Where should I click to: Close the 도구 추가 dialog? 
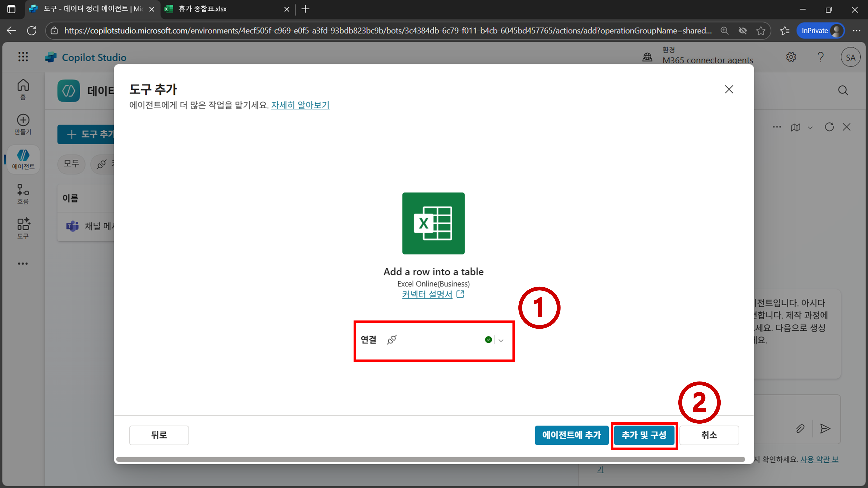(x=729, y=89)
